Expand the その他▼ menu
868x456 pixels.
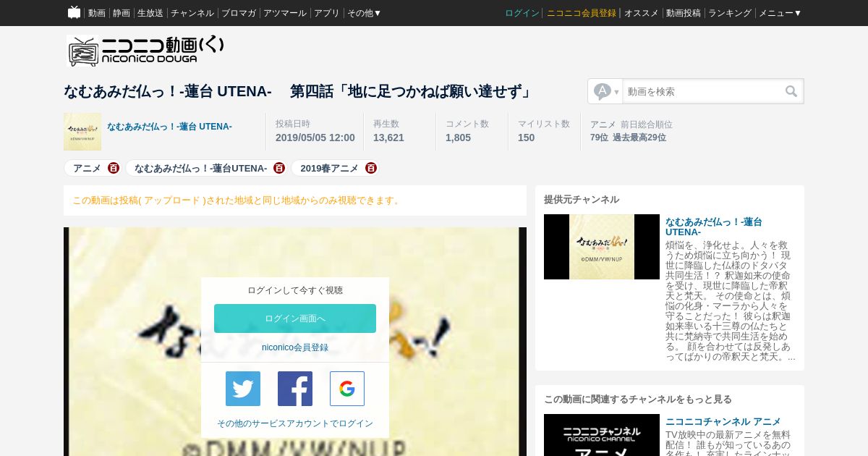[364, 13]
